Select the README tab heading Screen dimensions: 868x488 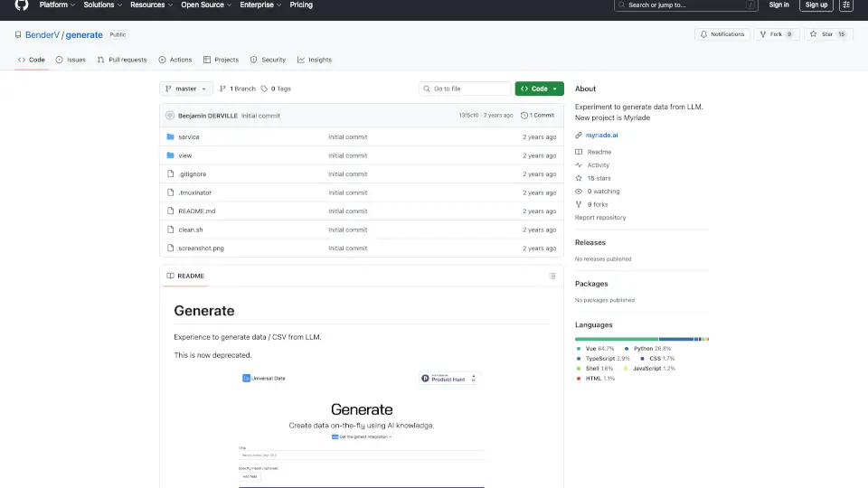pyautogui.click(x=185, y=276)
